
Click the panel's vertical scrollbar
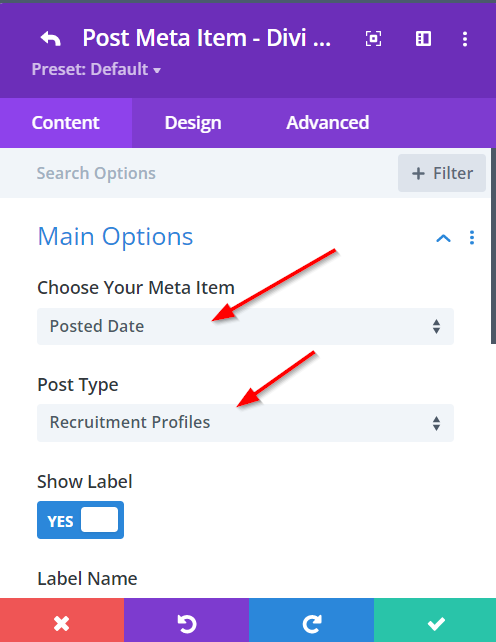pos(493,246)
